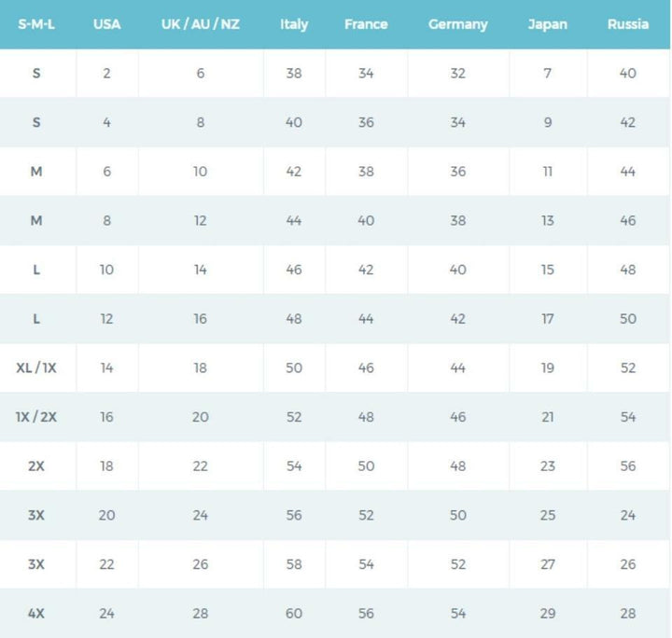This screenshot has height=638, width=672.
Task: Click Japan size 7 cell
Action: tap(547, 73)
